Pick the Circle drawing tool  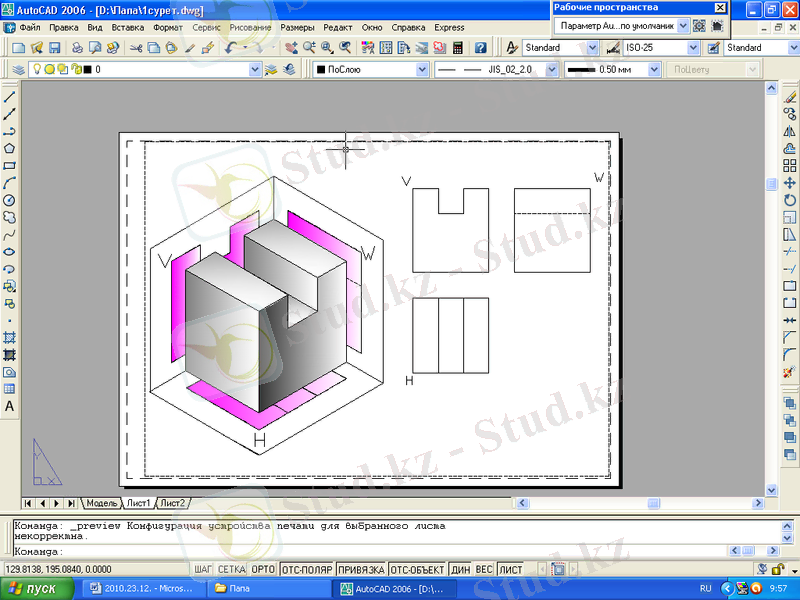10,200
